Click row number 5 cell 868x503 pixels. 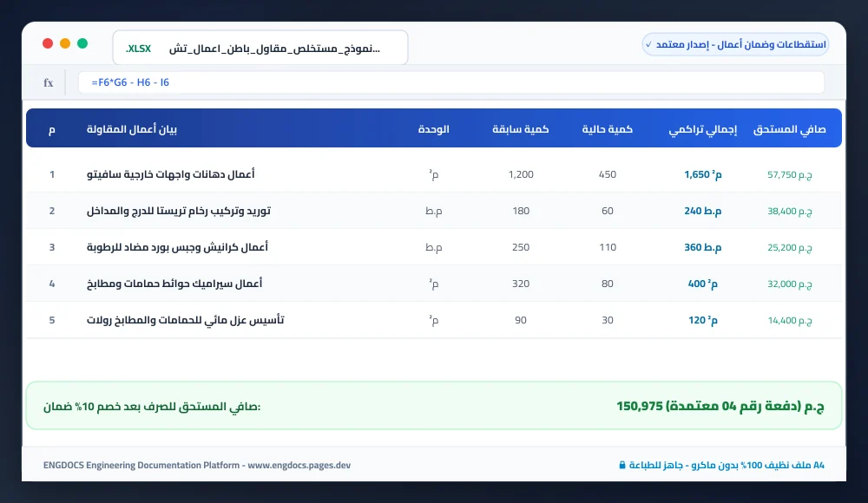tap(52, 320)
